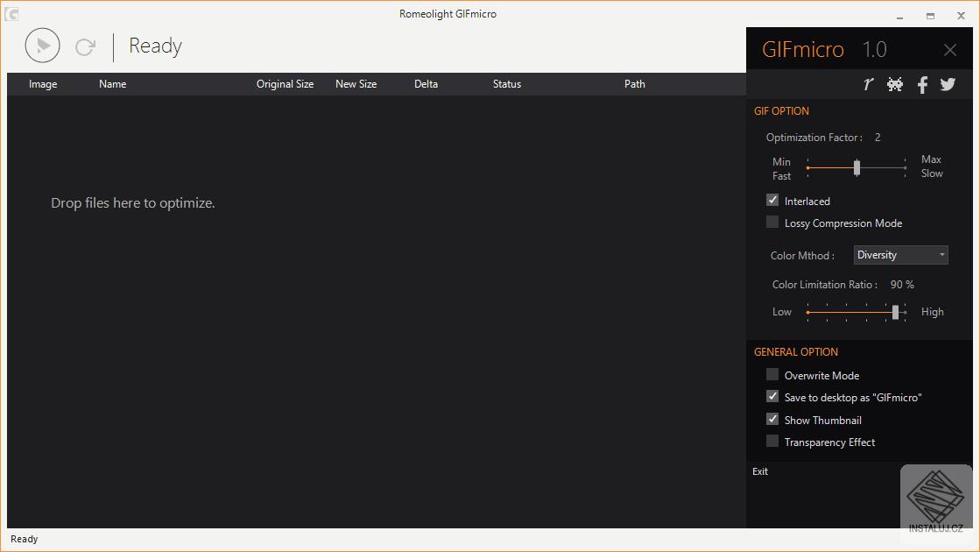Close the Romeolight GIFmicro window
This screenshot has width=980, height=552.
coord(962,16)
